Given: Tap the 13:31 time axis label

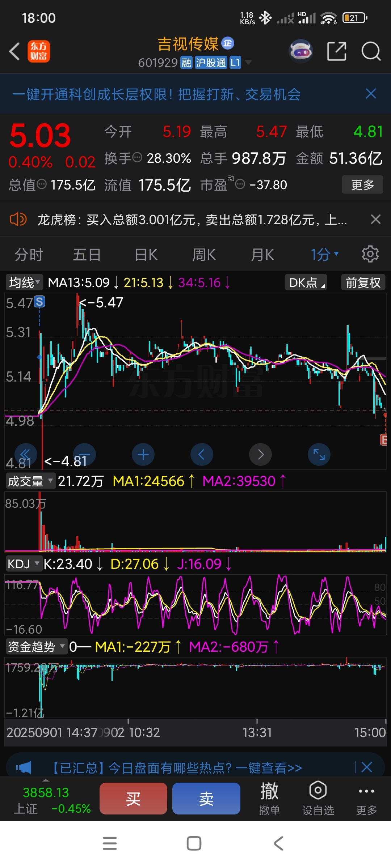Looking at the screenshot, I should (257, 732).
